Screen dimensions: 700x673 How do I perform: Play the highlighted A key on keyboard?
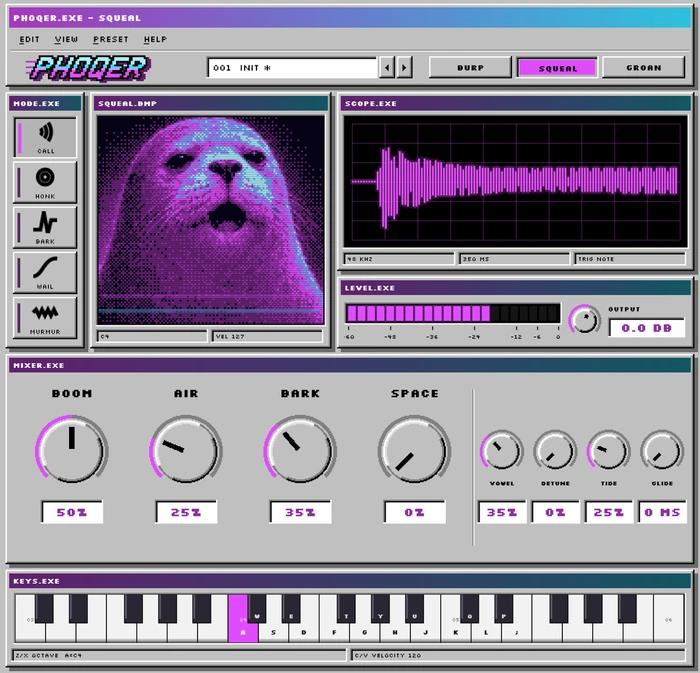pos(243,631)
